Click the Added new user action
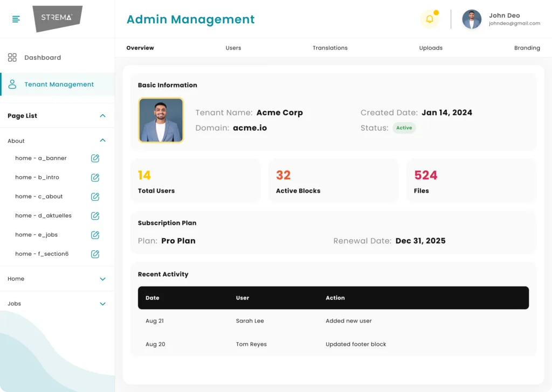Screen dimensions: 552x392 pyautogui.click(x=349, y=320)
